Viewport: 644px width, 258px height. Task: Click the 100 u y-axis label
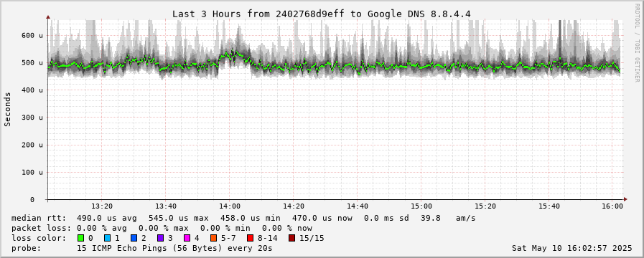[32, 172]
